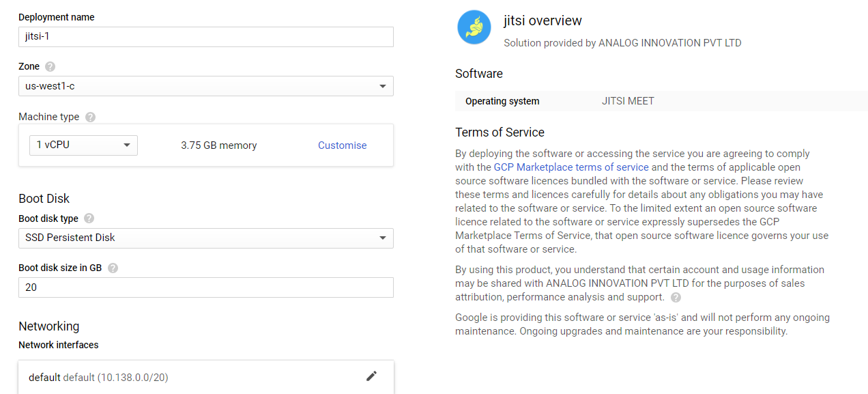
Task: Open the Zone dropdown showing us-west1-c
Action: coord(206,86)
